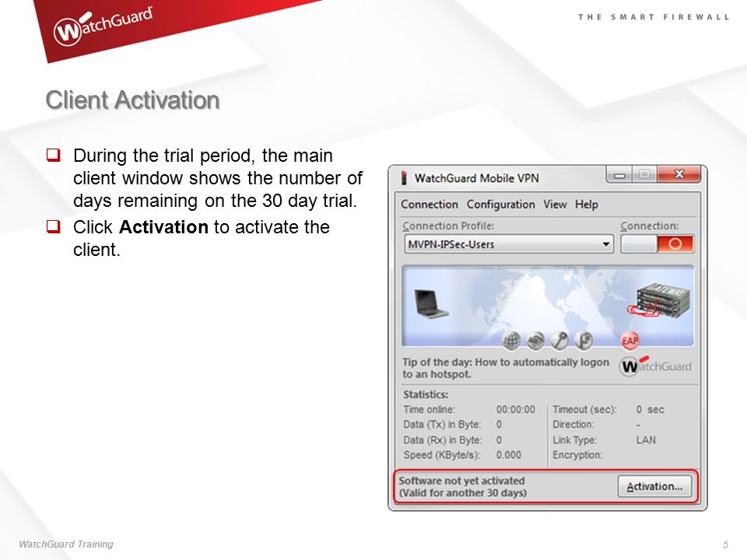The width and height of the screenshot is (747, 560).
Task: Click the 'Statistics:' heading
Action: pos(426,394)
